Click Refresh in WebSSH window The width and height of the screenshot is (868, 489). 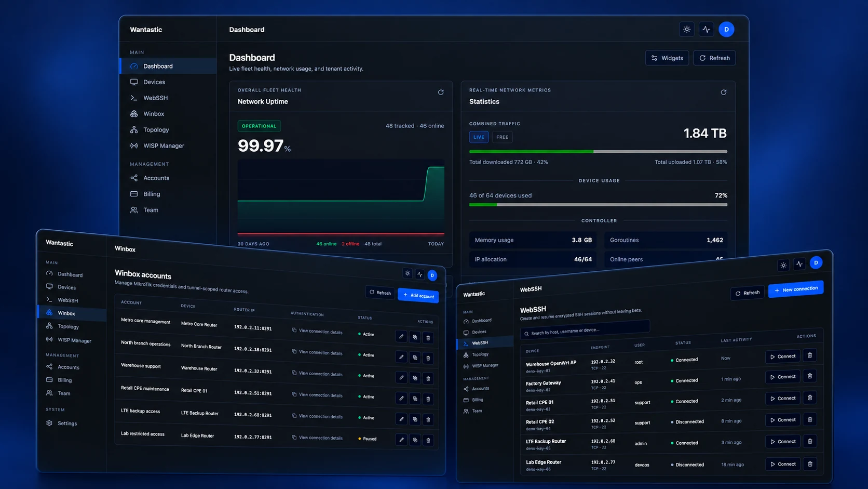point(748,293)
